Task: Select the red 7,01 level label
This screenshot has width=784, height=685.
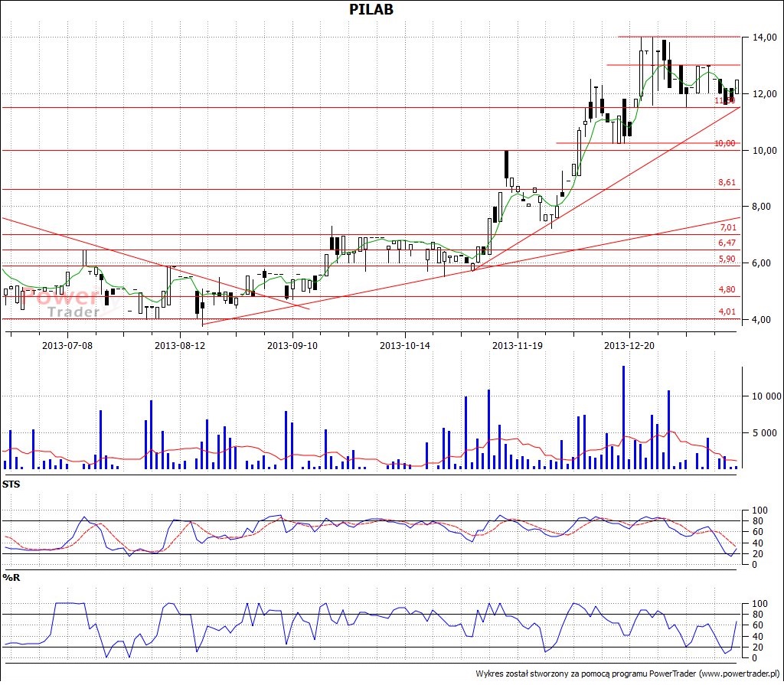Action: point(726,228)
